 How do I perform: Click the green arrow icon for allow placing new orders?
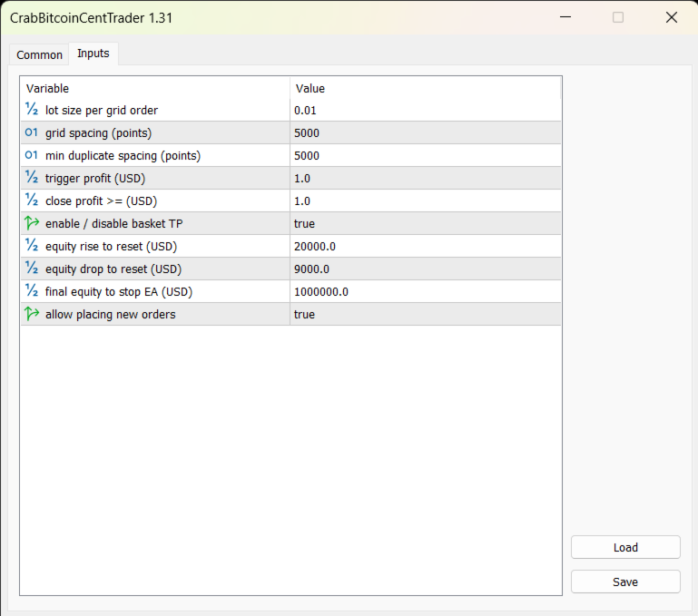32,314
